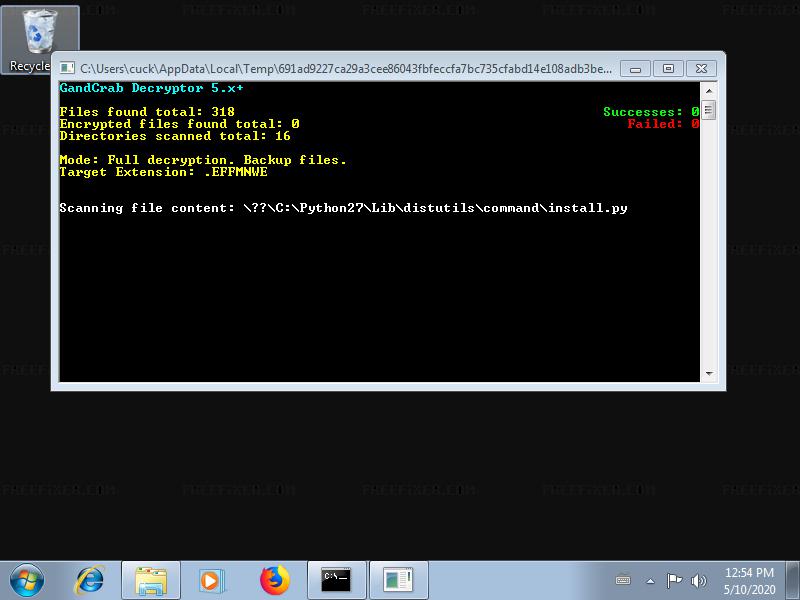Minimize the GandCrab Decryptor console window
Screen dimensions: 800x600
click(635, 69)
